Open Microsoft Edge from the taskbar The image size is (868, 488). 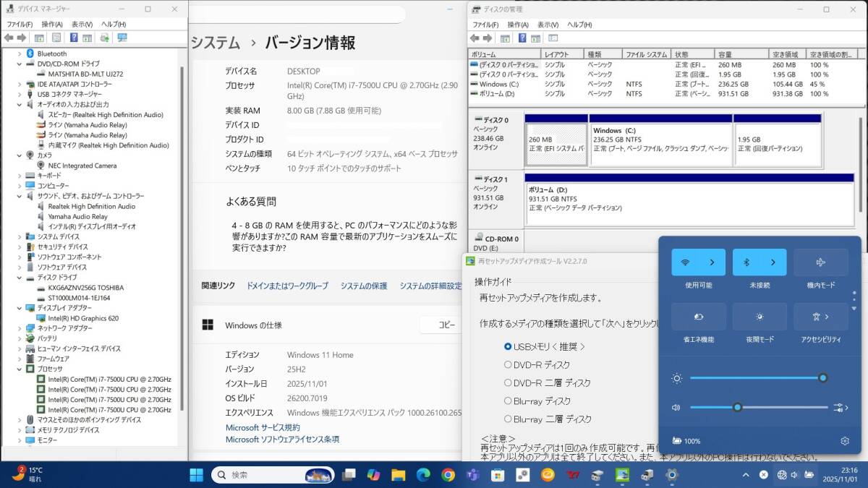tap(423, 475)
